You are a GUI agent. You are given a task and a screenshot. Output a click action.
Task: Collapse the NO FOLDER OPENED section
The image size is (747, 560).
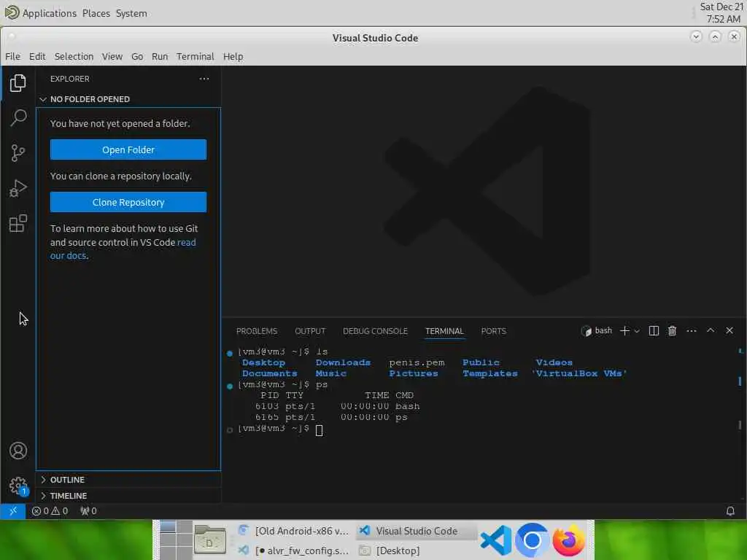[90, 99]
